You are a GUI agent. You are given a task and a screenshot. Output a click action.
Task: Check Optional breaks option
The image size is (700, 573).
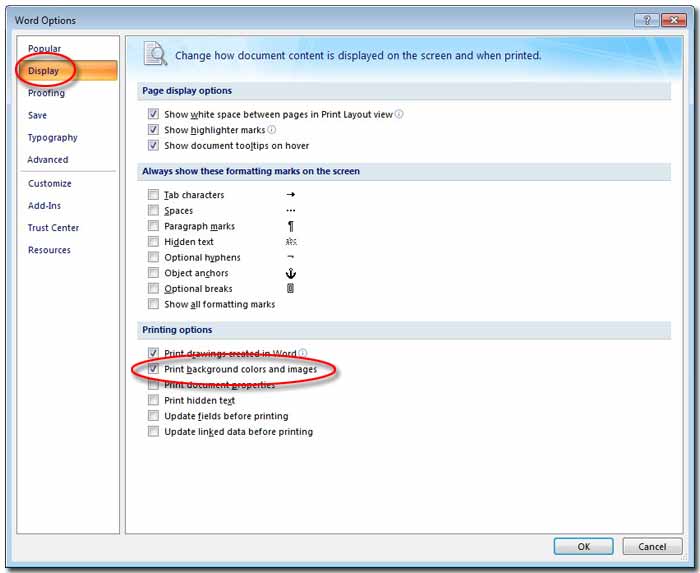tap(153, 288)
